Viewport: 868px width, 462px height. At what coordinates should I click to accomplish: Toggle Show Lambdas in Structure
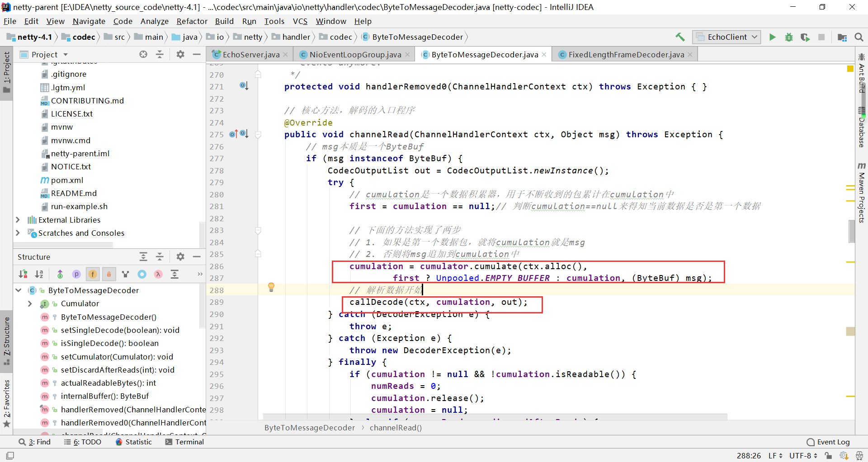click(x=158, y=274)
